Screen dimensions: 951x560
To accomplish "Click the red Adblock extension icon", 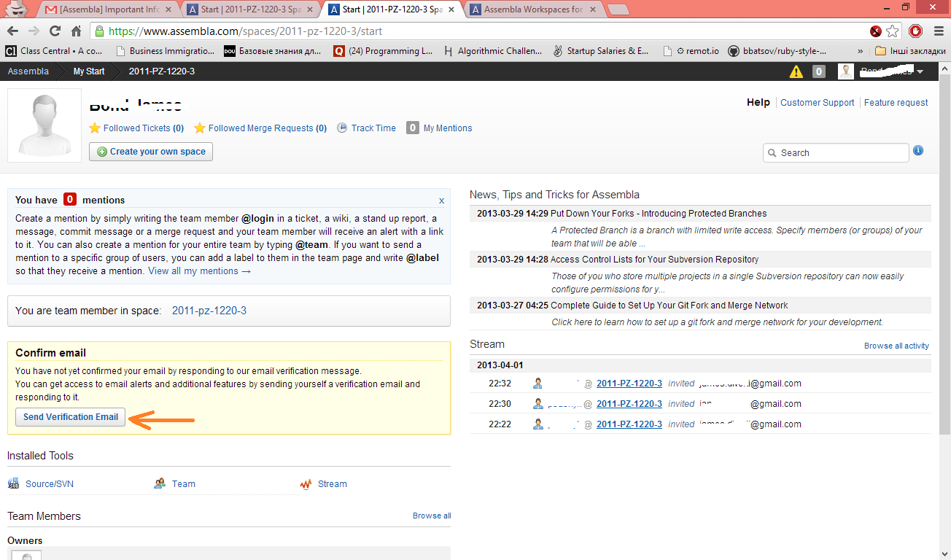I will tap(915, 31).
